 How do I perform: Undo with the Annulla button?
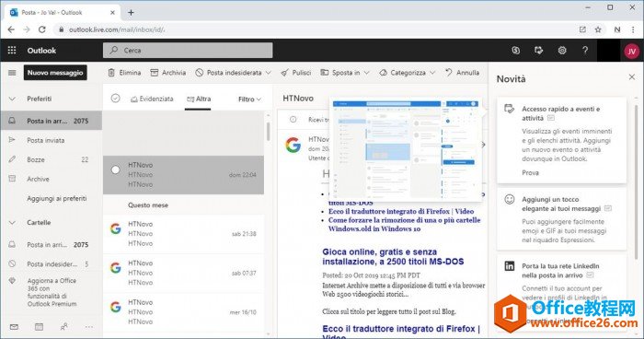pos(463,73)
